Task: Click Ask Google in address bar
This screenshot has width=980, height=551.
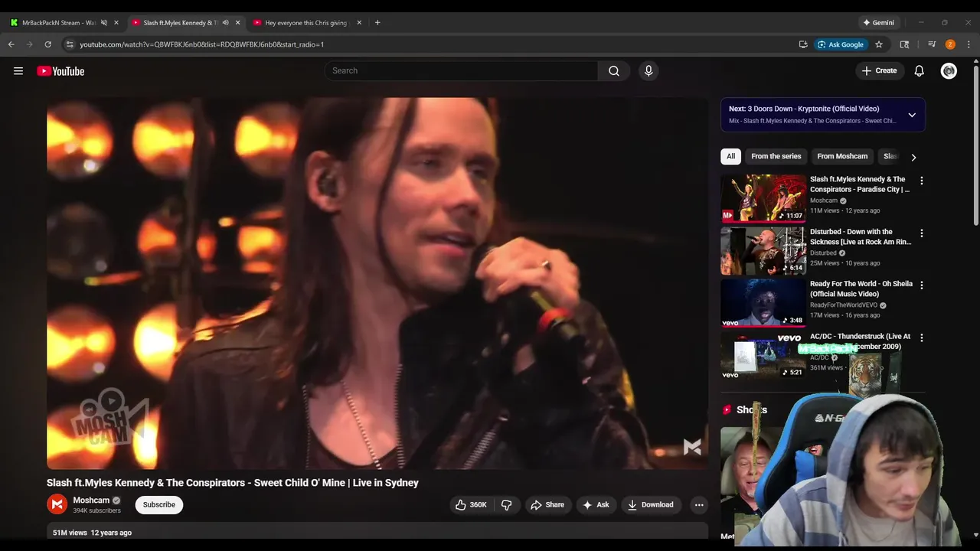Action: (840, 44)
